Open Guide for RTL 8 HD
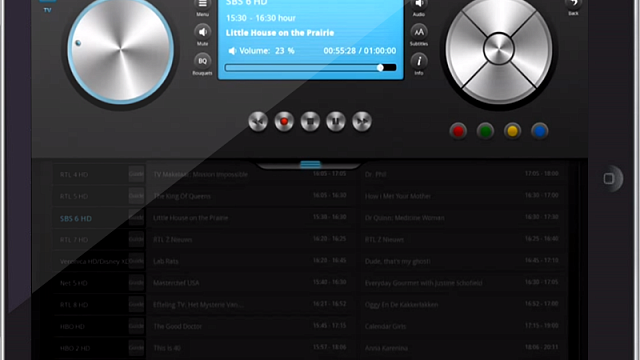Image resolution: width=640 pixels, height=360 pixels. pyautogui.click(x=136, y=304)
